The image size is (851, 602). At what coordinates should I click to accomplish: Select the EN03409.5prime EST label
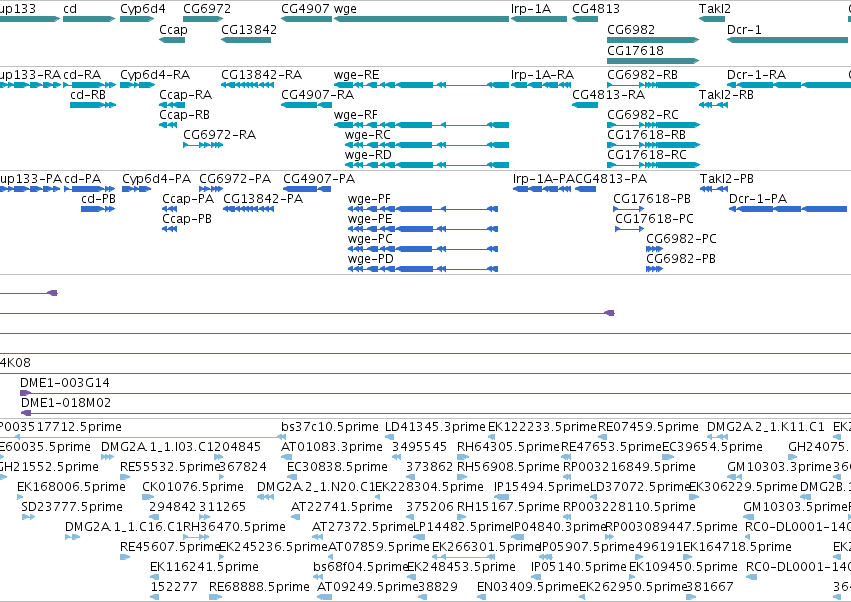[528, 587]
